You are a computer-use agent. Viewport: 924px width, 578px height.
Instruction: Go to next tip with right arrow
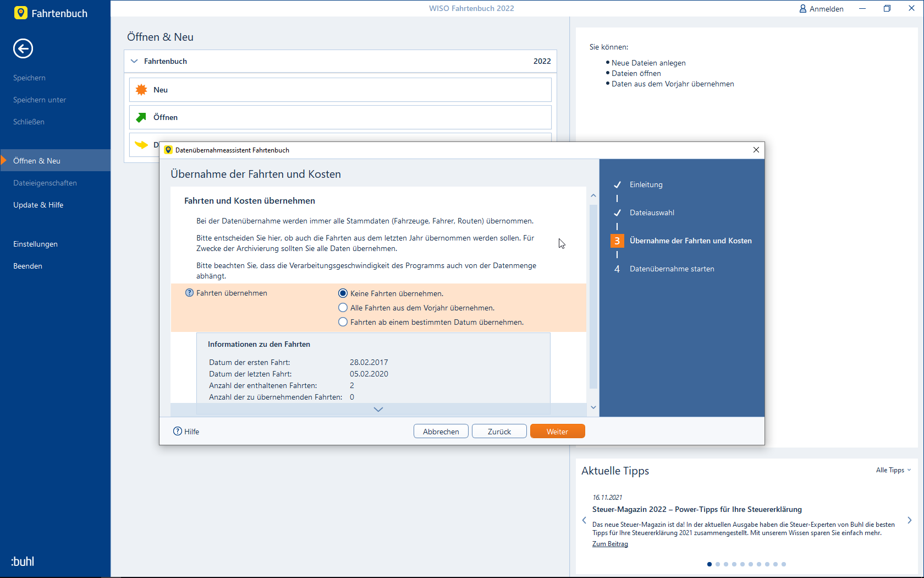coord(910,520)
